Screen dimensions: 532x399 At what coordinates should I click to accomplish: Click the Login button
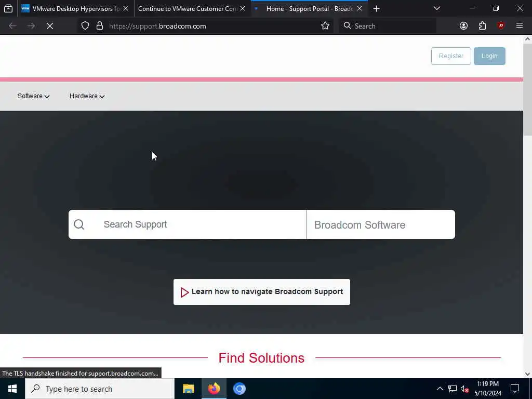489,56
